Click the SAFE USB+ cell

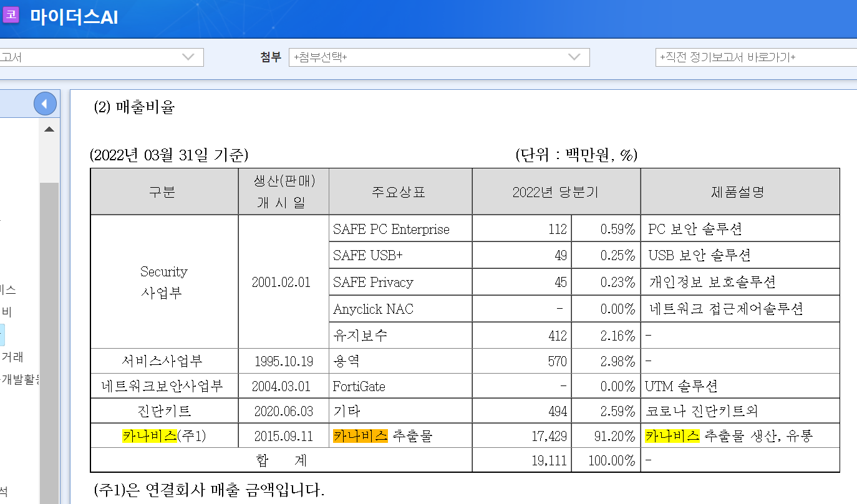click(x=400, y=255)
